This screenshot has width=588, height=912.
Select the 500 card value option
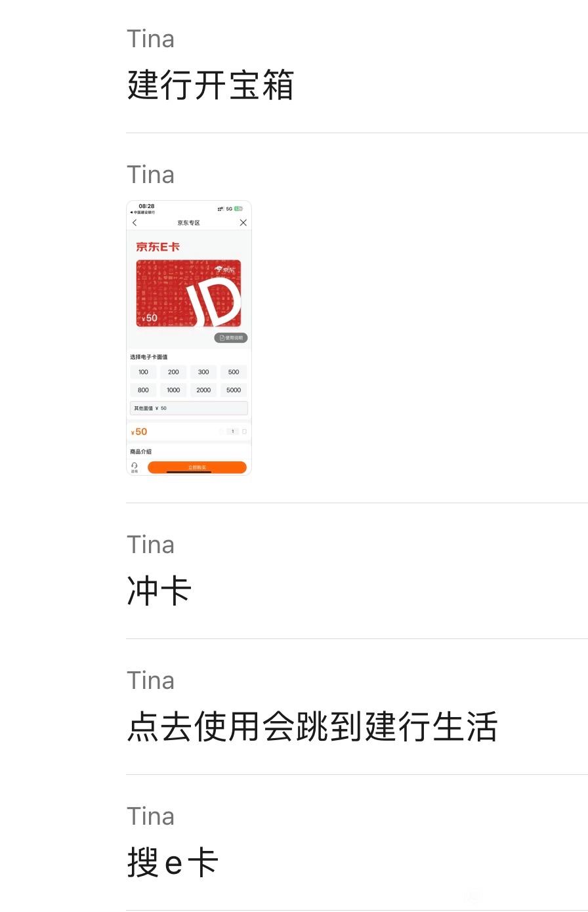click(234, 372)
